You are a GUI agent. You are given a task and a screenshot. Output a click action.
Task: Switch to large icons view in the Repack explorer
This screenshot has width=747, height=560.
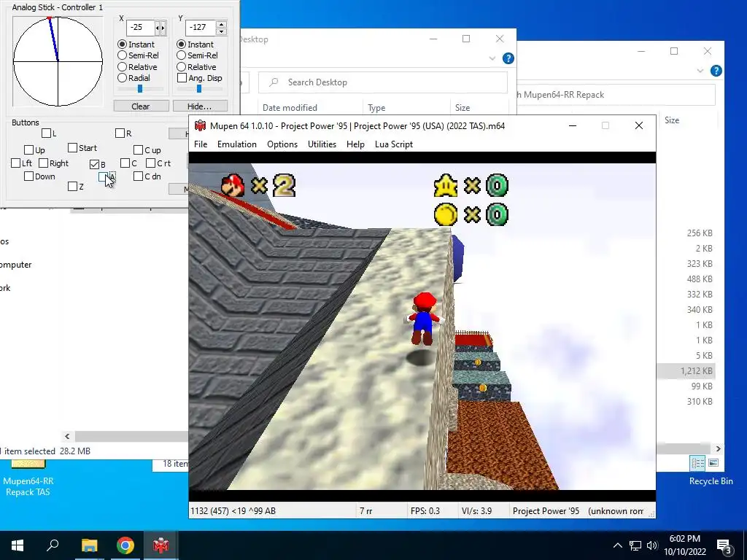coord(713,463)
